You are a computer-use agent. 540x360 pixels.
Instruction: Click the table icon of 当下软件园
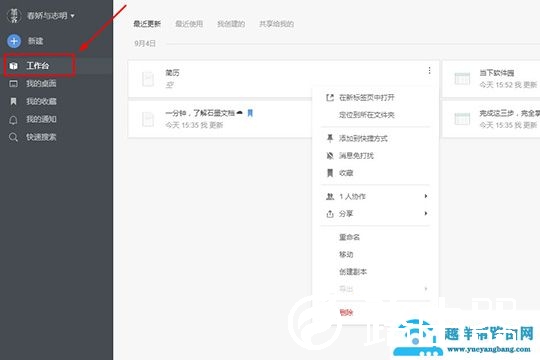tap(462, 79)
